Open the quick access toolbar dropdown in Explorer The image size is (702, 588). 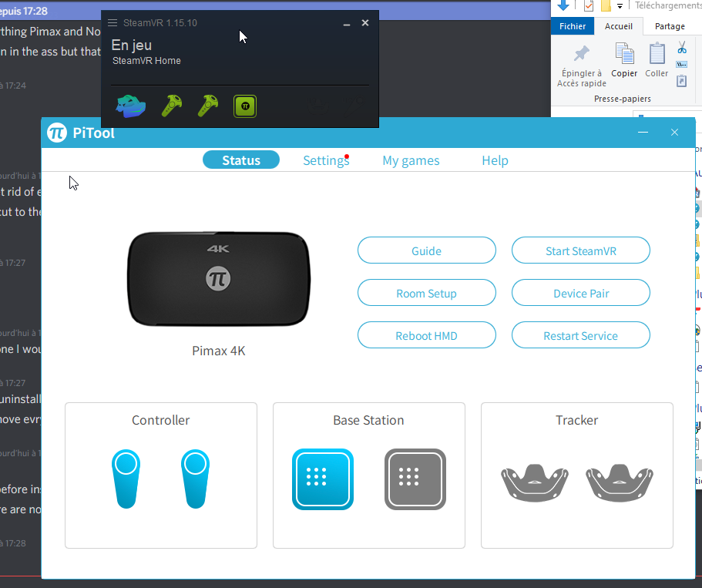tap(620, 6)
